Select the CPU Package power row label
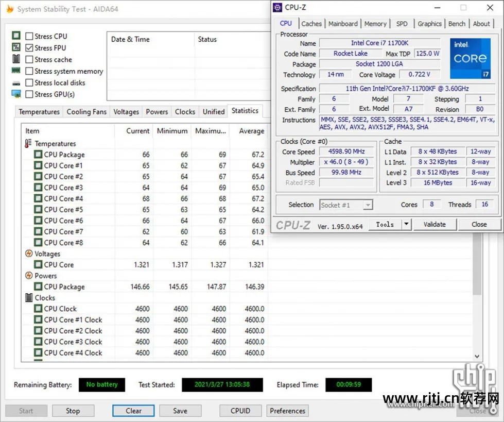The width and height of the screenshot is (504, 422). 64,286
